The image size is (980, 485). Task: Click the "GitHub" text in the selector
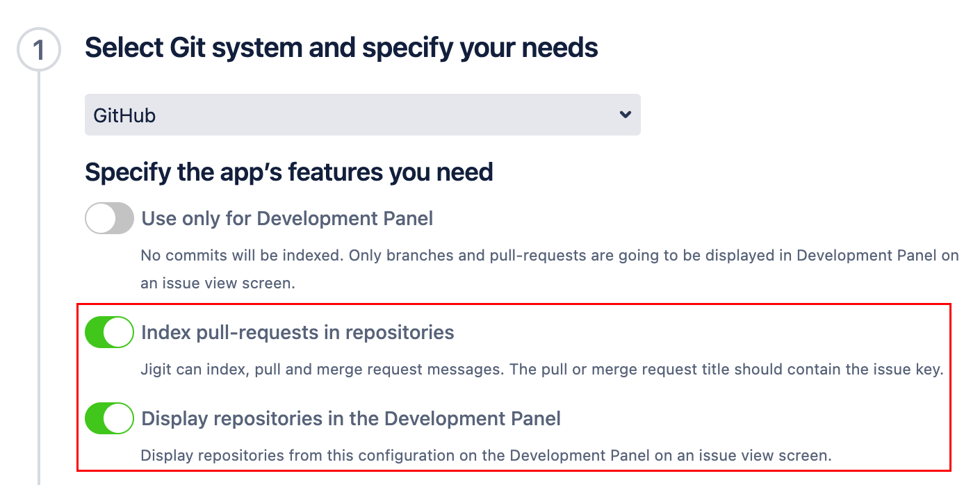click(x=124, y=115)
